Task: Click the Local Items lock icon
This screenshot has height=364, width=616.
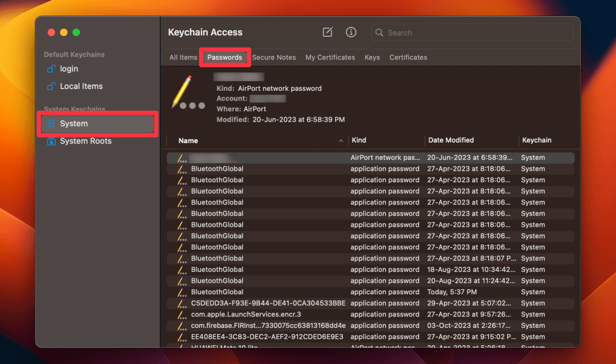Action: tap(51, 87)
